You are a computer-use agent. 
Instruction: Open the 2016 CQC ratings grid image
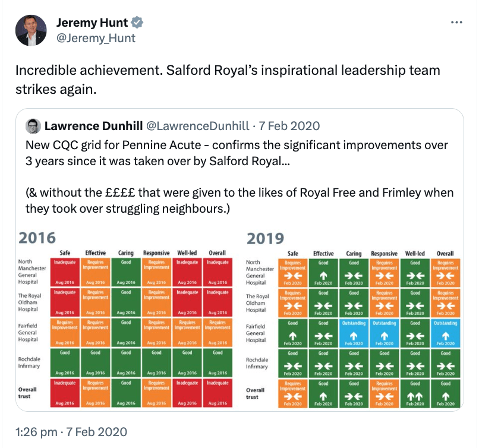coord(125,321)
